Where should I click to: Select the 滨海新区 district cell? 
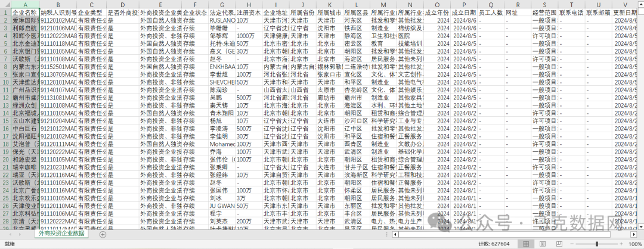356,175
